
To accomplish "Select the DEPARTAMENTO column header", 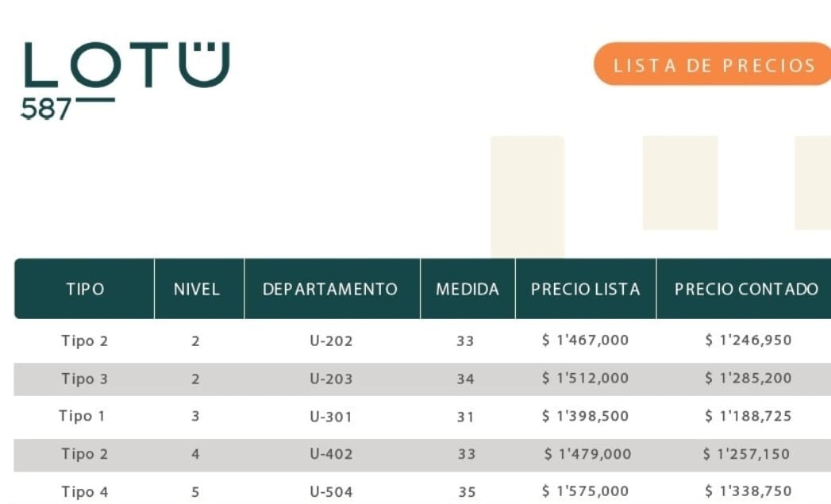I will [x=330, y=289].
